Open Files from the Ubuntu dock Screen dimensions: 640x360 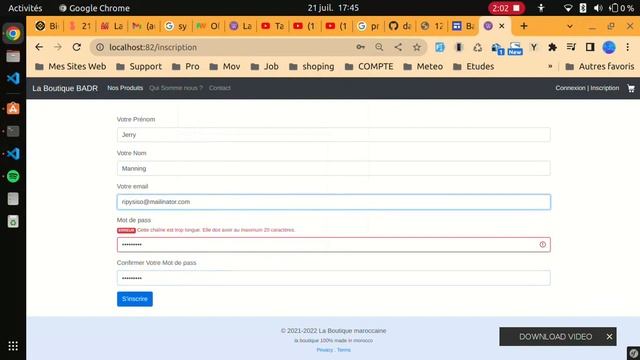[13, 56]
